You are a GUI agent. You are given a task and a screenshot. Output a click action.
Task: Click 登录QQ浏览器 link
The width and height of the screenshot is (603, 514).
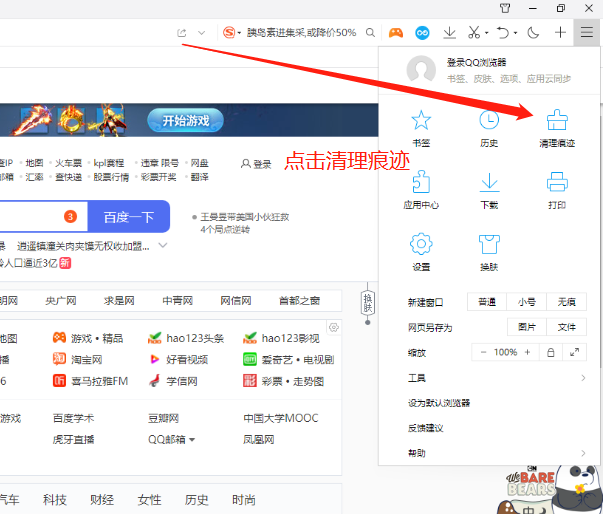point(476,62)
